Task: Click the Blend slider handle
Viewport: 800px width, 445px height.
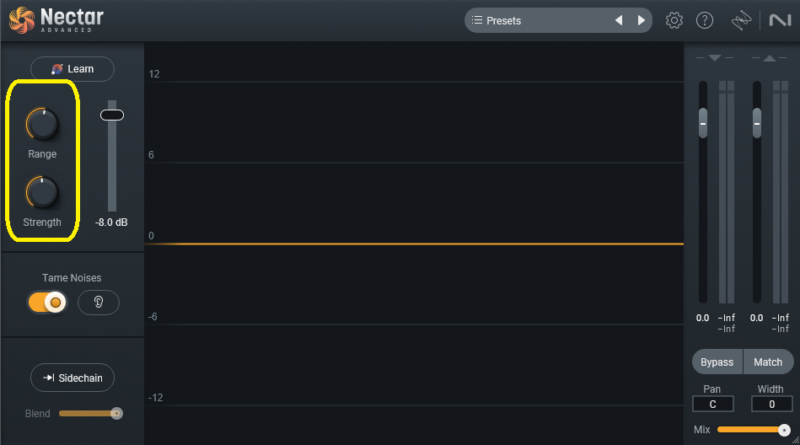Action: click(116, 412)
